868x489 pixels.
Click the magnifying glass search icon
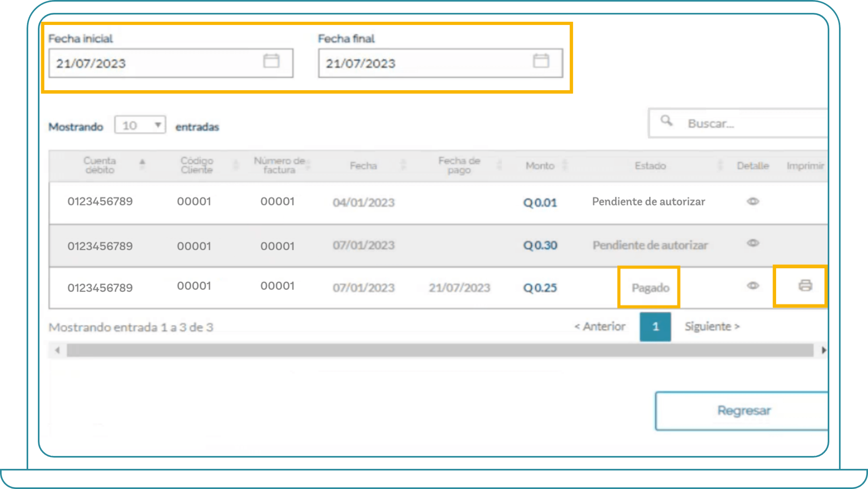point(667,121)
